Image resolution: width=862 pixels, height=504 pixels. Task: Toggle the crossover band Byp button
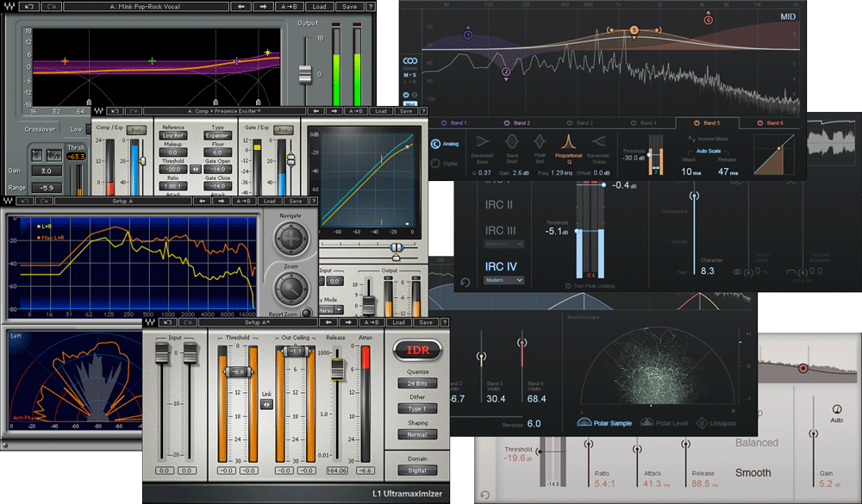(53, 156)
